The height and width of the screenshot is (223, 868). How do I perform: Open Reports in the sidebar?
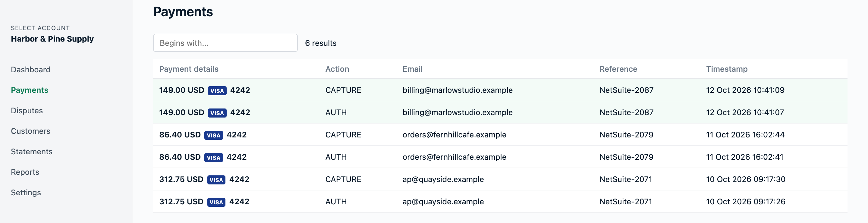coord(25,172)
